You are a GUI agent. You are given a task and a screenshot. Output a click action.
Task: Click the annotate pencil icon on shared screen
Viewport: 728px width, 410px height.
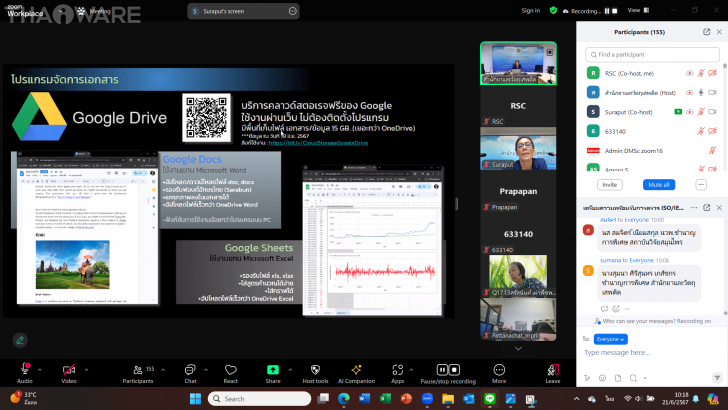pos(20,340)
